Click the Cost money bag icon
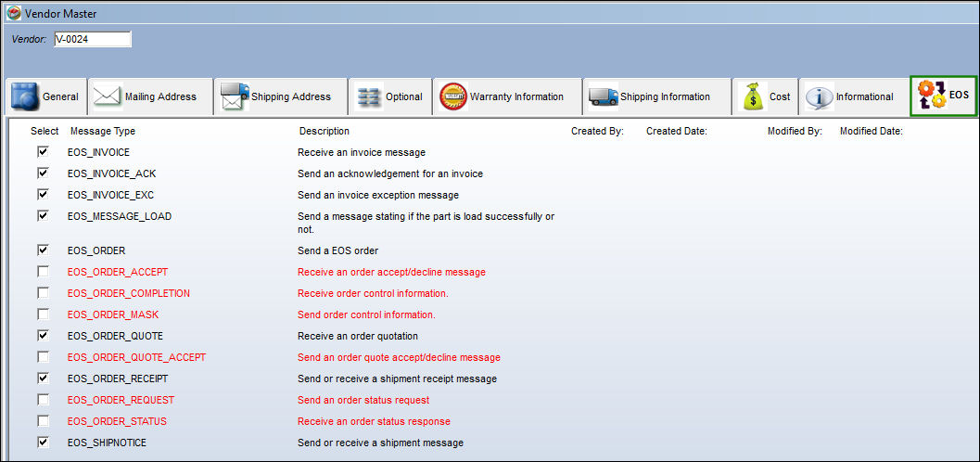 pos(752,96)
